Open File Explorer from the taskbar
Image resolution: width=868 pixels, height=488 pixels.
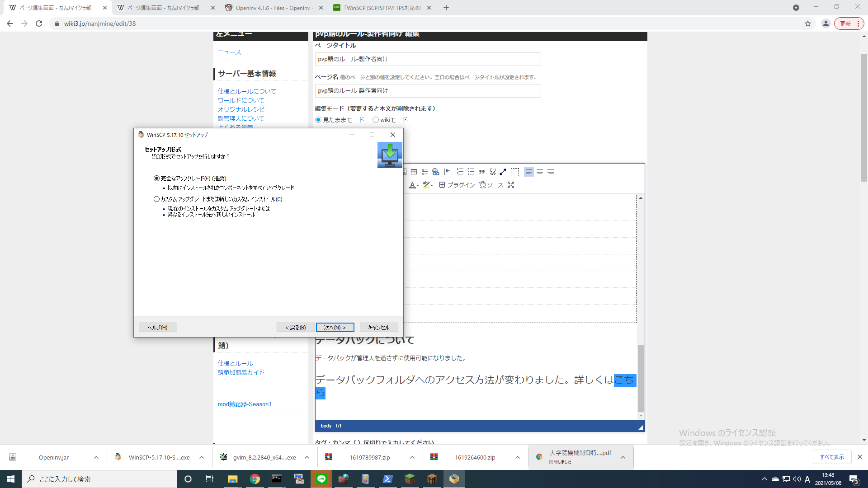coord(233,479)
